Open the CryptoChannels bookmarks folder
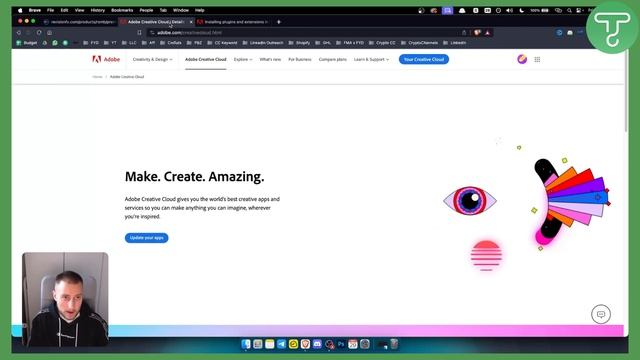640x360 pixels. click(x=419, y=43)
